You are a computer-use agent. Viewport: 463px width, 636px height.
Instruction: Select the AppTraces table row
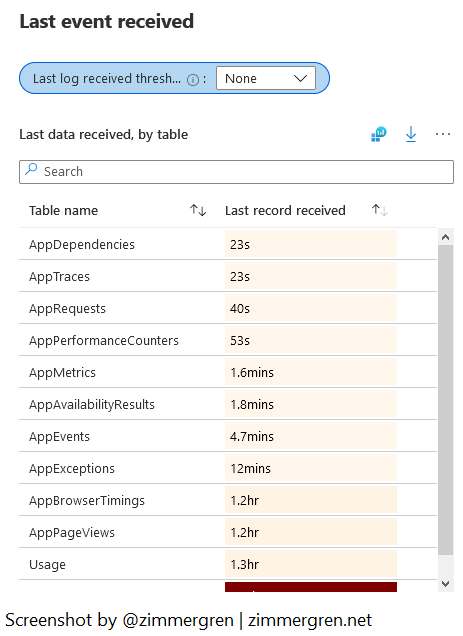[x=228, y=276]
